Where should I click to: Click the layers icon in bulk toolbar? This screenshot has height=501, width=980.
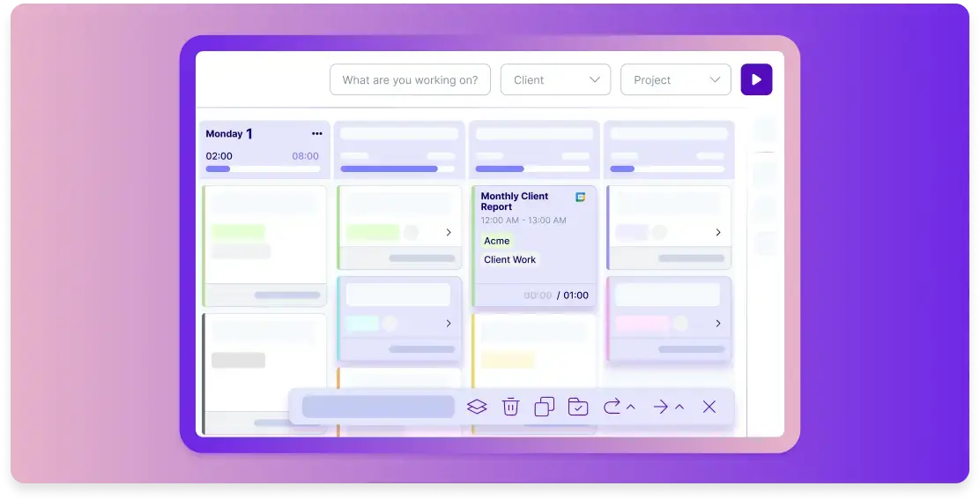(477, 407)
